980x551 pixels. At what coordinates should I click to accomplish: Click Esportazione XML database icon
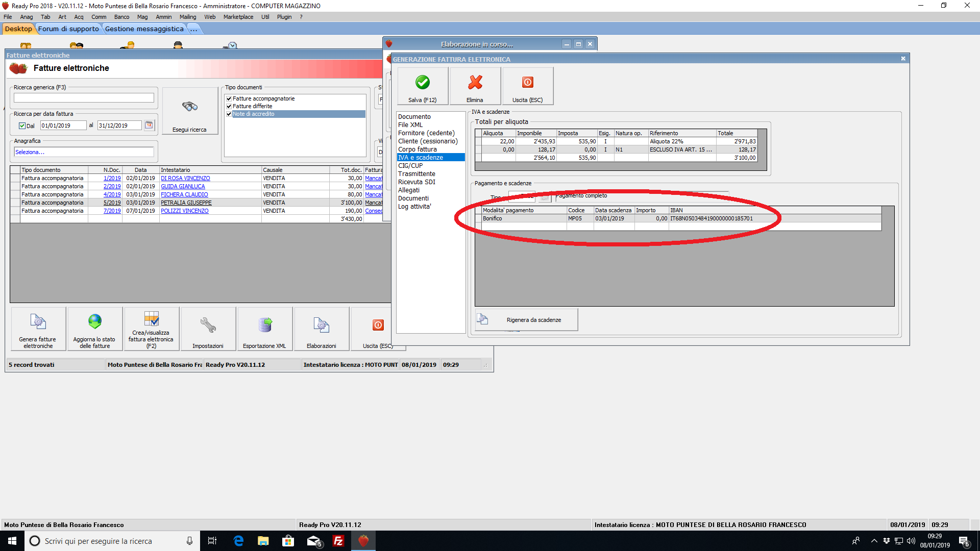coord(265,325)
